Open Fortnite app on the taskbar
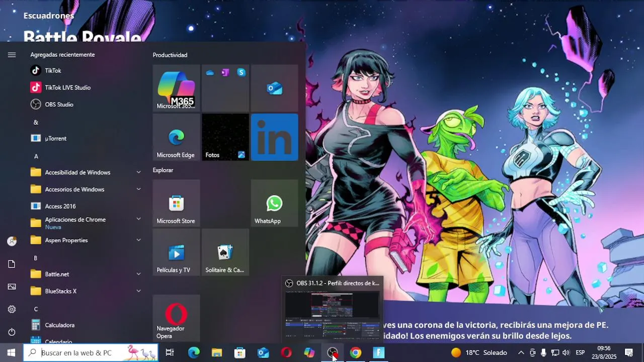 click(379, 353)
